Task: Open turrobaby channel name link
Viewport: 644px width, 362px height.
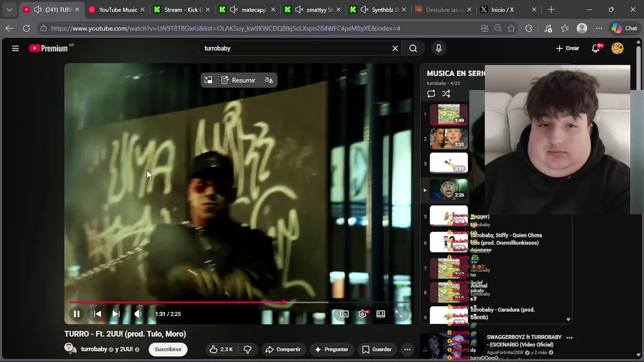Action: tap(94, 349)
